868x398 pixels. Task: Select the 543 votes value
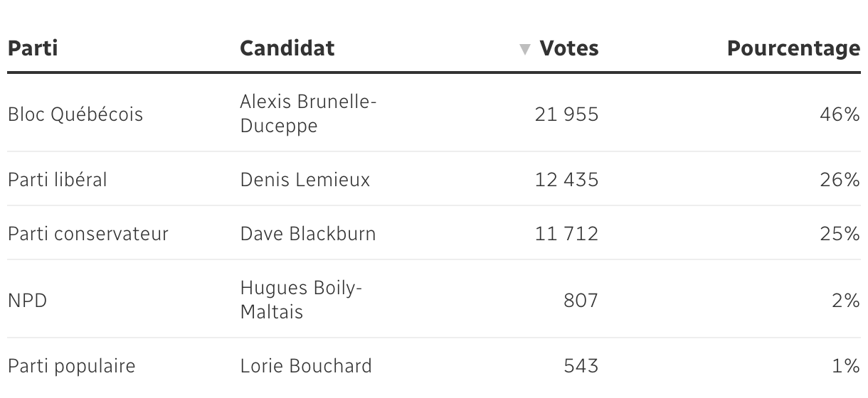581,366
